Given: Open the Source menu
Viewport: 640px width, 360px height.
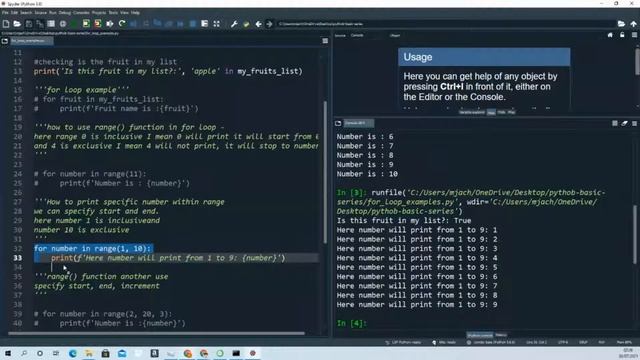Looking at the screenshot, I should pyautogui.click(x=40, y=13).
